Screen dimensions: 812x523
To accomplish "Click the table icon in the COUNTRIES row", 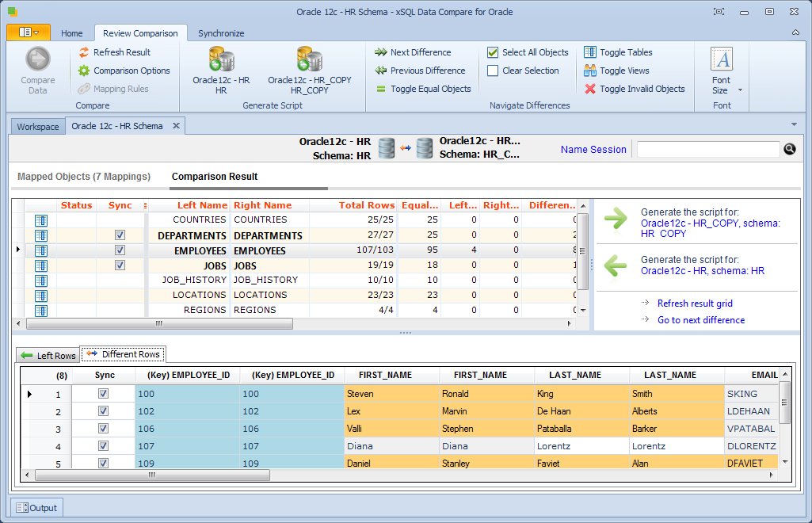I will [x=41, y=220].
